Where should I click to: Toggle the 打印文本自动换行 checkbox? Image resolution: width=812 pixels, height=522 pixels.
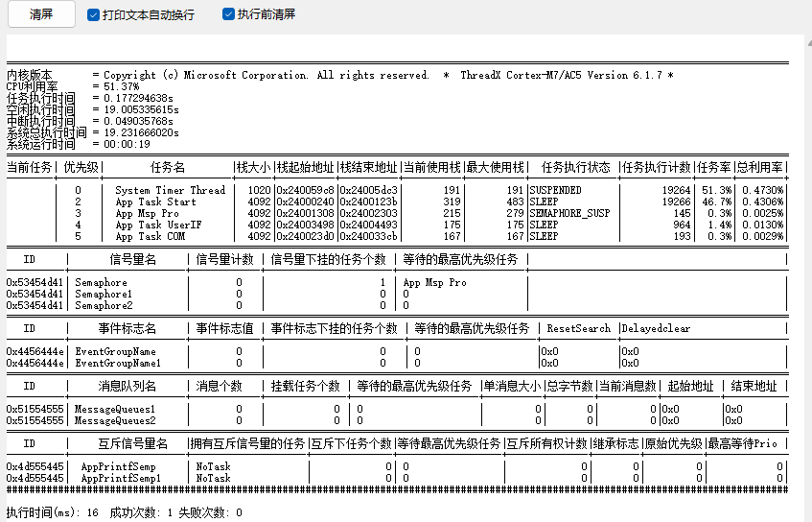pyautogui.click(x=93, y=14)
